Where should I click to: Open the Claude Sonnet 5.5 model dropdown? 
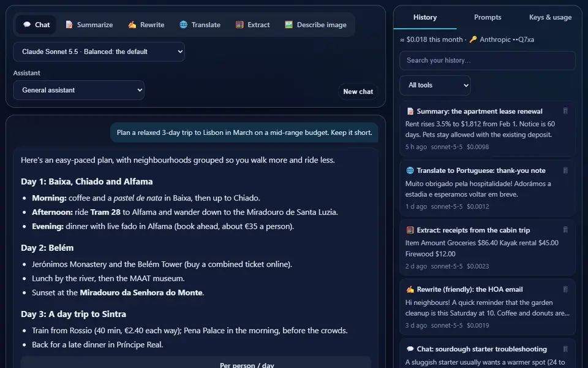click(x=99, y=52)
